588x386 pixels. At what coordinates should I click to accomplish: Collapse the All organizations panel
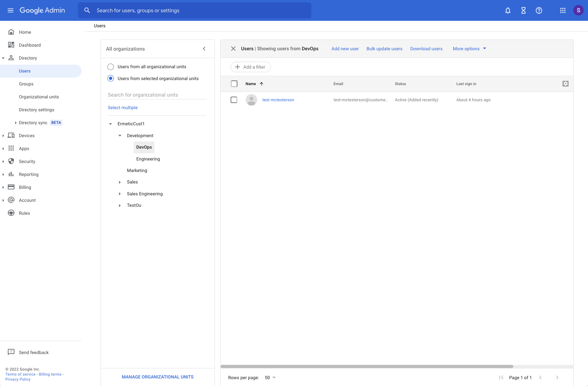204,48
